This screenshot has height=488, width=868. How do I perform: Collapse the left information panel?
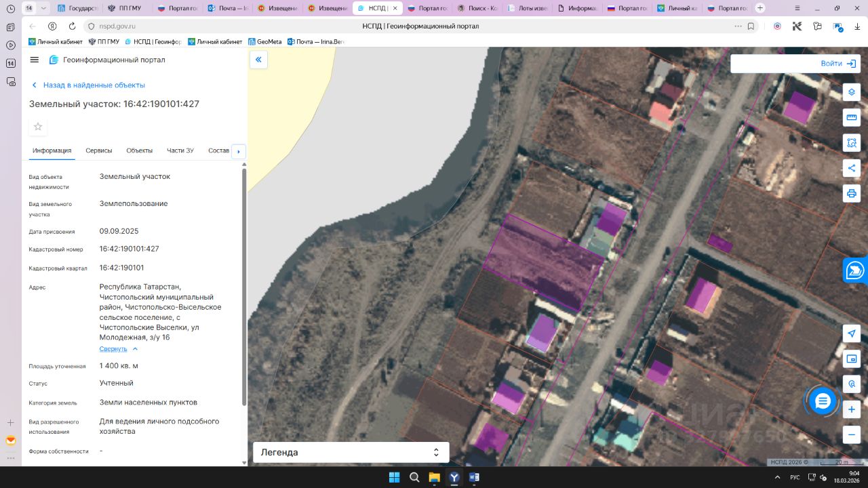point(258,60)
